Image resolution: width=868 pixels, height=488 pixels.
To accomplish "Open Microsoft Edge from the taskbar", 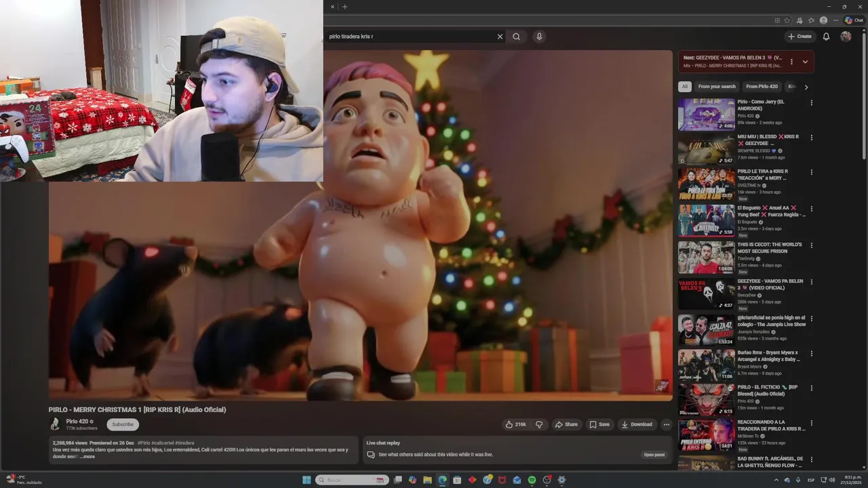I will pyautogui.click(x=442, y=480).
